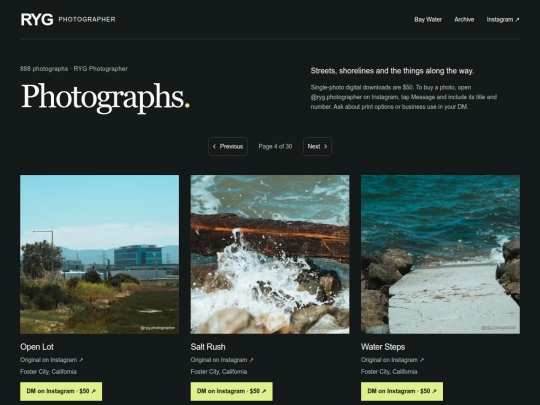540x405 pixels.
Task: Click the Page 4 of 30 indicator
Action: coord(275,146)
